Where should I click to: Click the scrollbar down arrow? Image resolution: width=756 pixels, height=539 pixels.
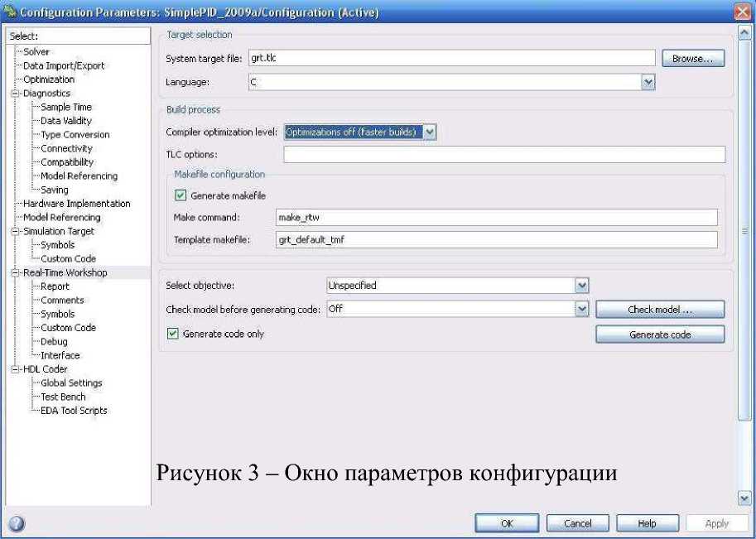(744, 497)
